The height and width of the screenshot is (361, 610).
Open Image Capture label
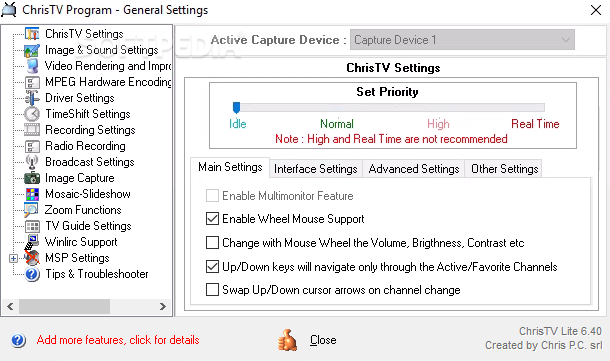pyautogui.click(x=80, y=178)
